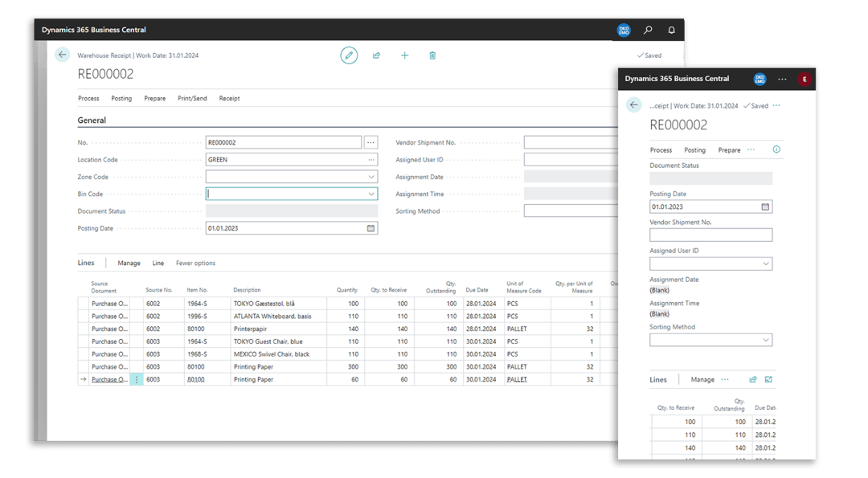Image resolution: width=868 pixels, height=478 pixels.
Task: Open the Receipt menu in action bar
Action: (x=229, y=98)
